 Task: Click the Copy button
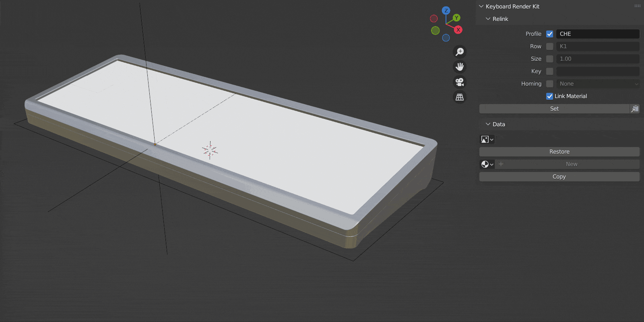pos(559,176)
